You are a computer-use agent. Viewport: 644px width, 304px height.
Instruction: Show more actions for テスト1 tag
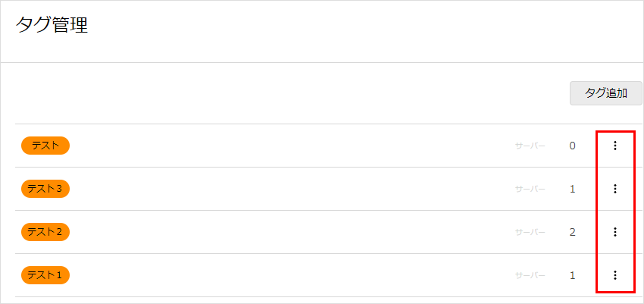pyautogui.click(x=615, y=275)
